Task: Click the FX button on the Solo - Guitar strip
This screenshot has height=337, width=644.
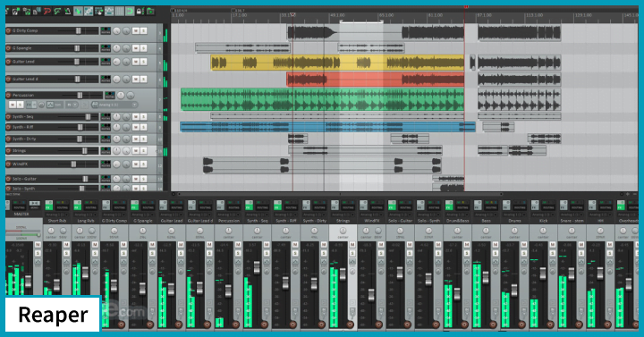Action: tap(392, 206)
